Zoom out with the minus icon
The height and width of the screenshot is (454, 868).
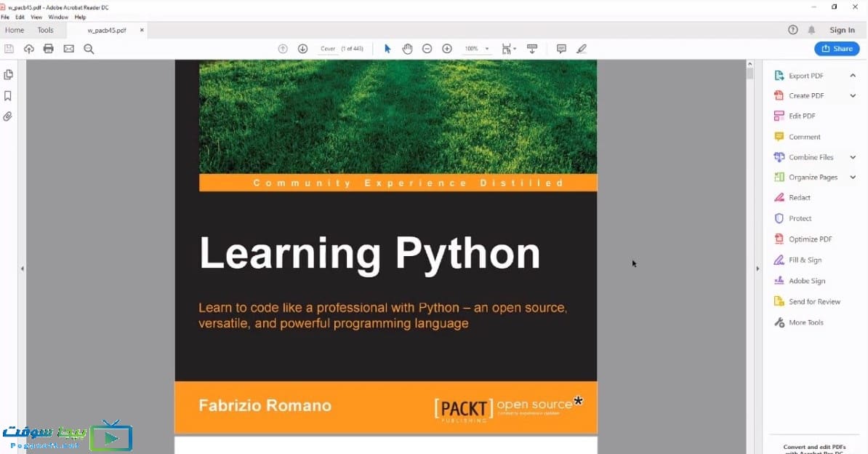coord(427,49)
